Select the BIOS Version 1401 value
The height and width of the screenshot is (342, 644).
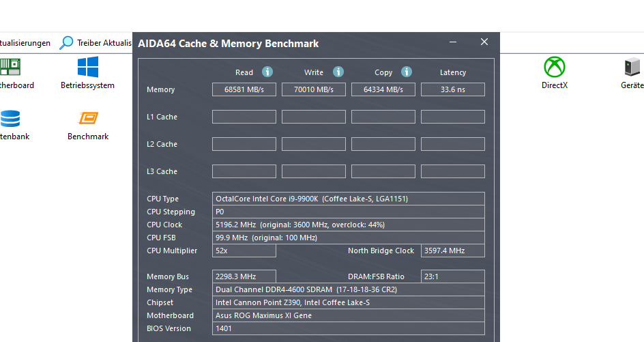[349, 328]
